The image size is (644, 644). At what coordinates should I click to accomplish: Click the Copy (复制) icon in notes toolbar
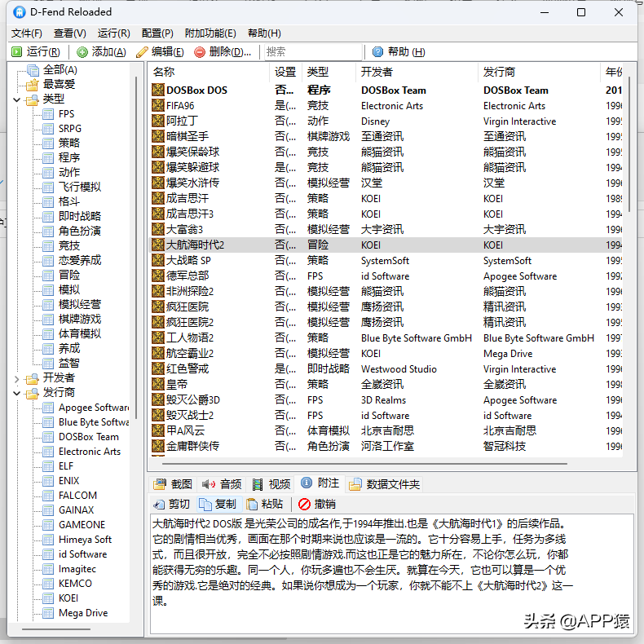click(205, 504)
